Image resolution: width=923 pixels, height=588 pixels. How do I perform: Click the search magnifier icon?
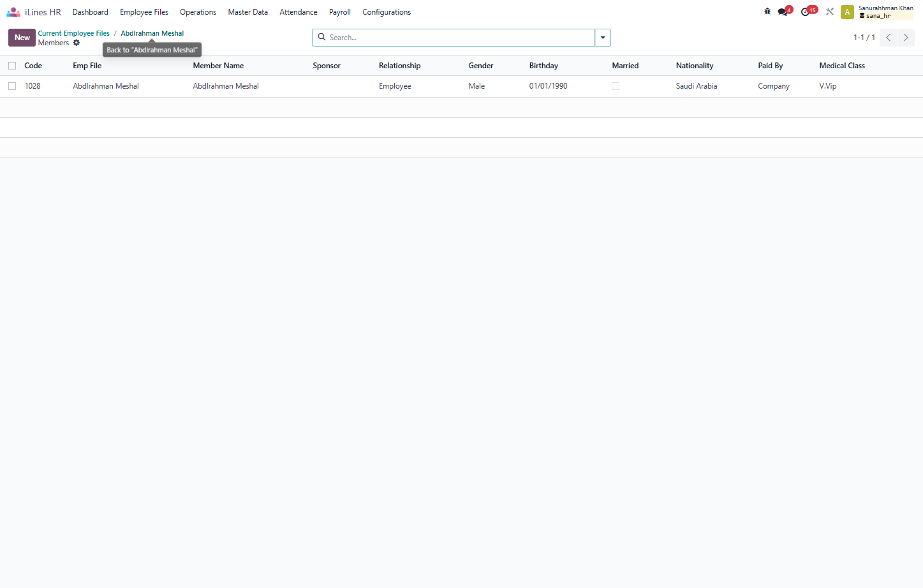click(x=322, y=37)
